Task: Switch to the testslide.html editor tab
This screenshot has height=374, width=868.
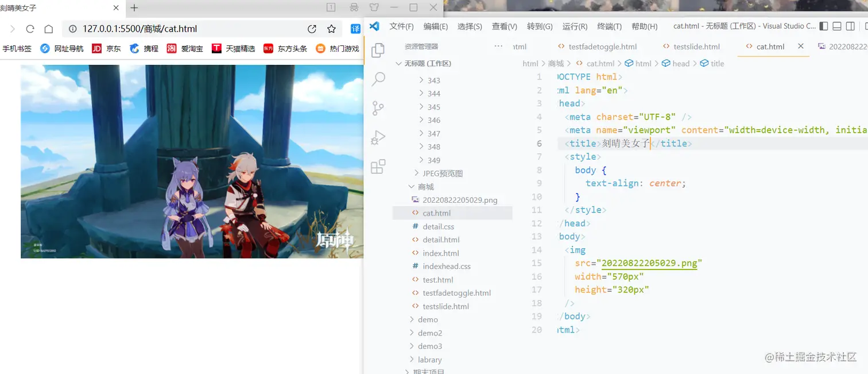Action: pos(691,47)
